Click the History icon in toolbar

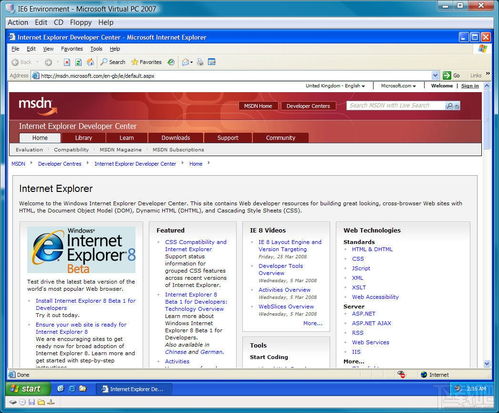tap(171, 62)
